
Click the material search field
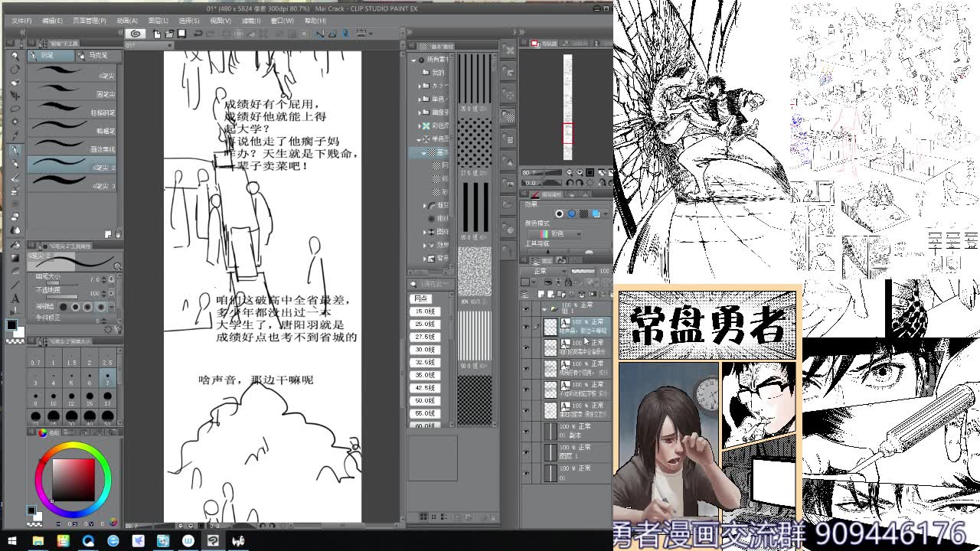point(430,284)
